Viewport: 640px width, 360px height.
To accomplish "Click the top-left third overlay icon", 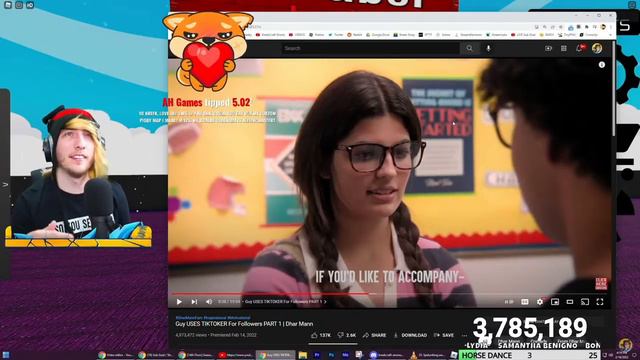I will [x=30, y=5].
